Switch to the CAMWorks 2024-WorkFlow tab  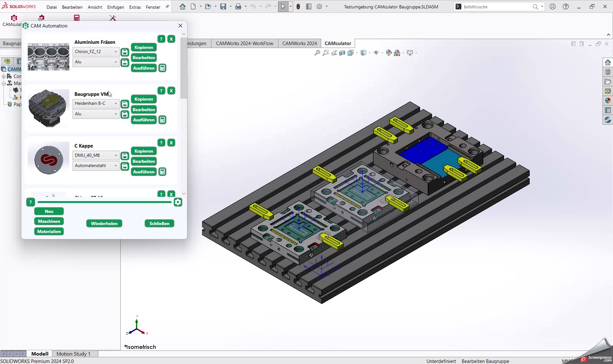pos(244,43)
